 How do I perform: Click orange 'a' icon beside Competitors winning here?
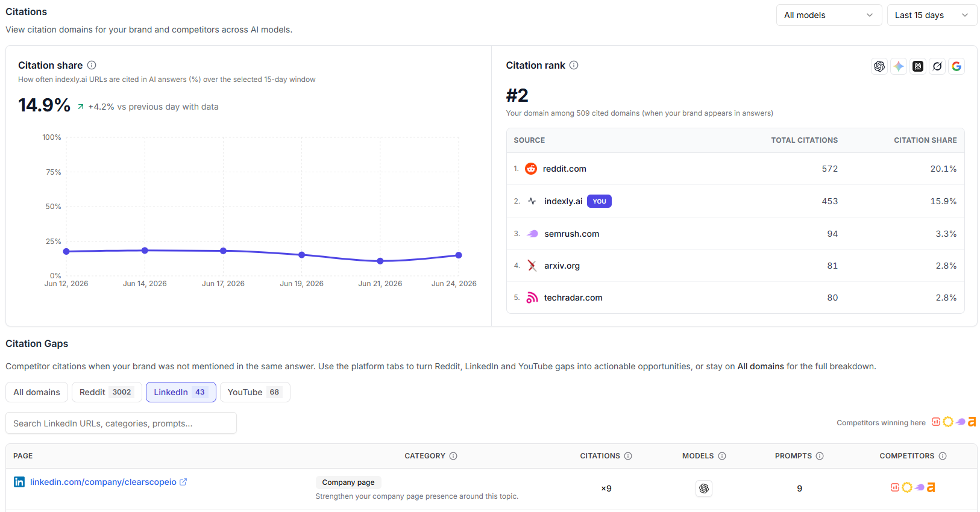(972, 422)
